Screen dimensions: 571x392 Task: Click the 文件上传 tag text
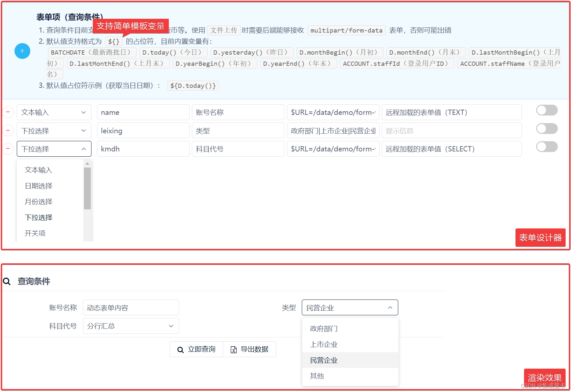click(x=224, y=30)
